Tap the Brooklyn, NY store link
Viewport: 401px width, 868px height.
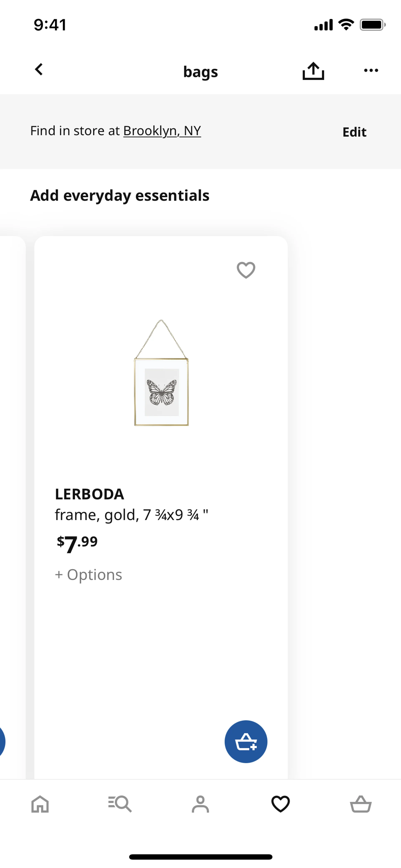pos(162,131)
